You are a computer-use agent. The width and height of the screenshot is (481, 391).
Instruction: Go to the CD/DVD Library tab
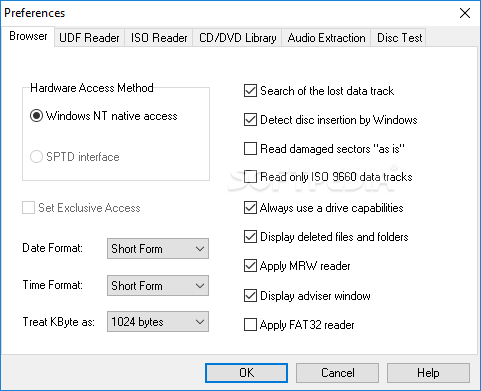point(237,38)
